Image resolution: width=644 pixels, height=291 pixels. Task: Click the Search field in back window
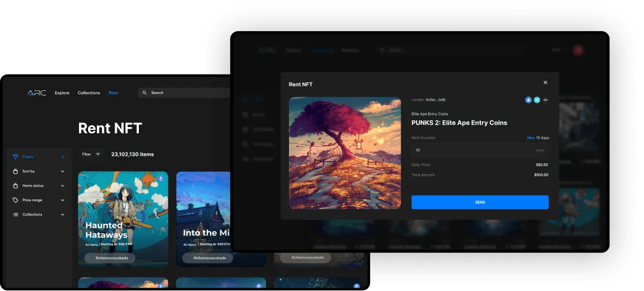tap(185, 93)
